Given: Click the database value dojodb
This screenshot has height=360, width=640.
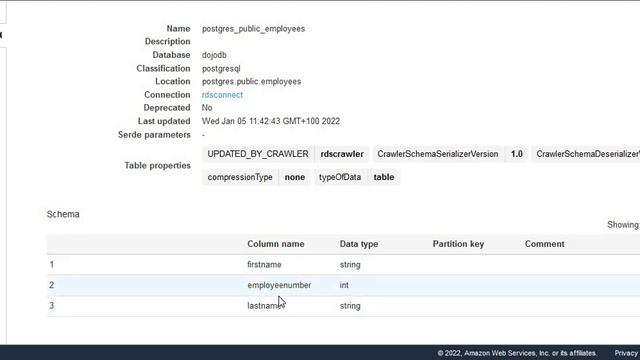Looking at the screenshot, I should point(214,55).
